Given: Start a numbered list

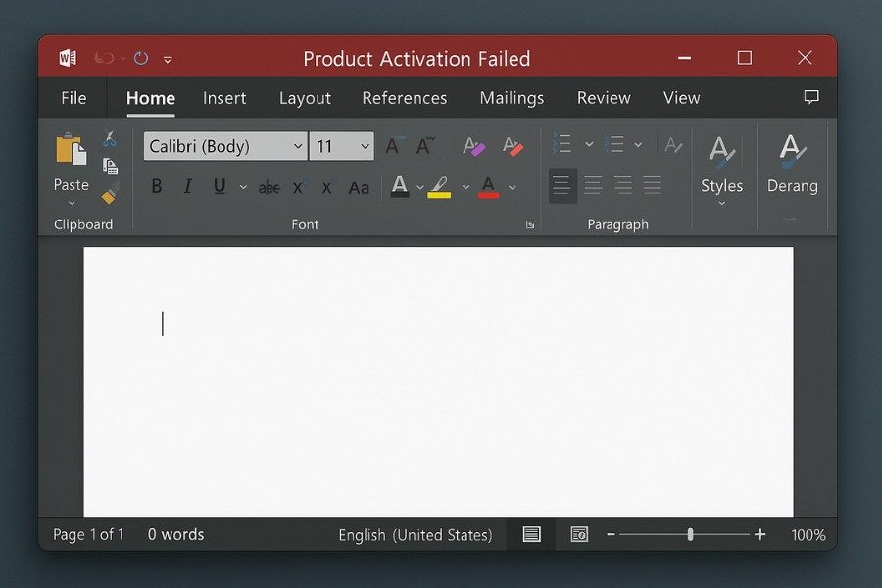Looking at the screenshot, I should click(x=615, y=143).
